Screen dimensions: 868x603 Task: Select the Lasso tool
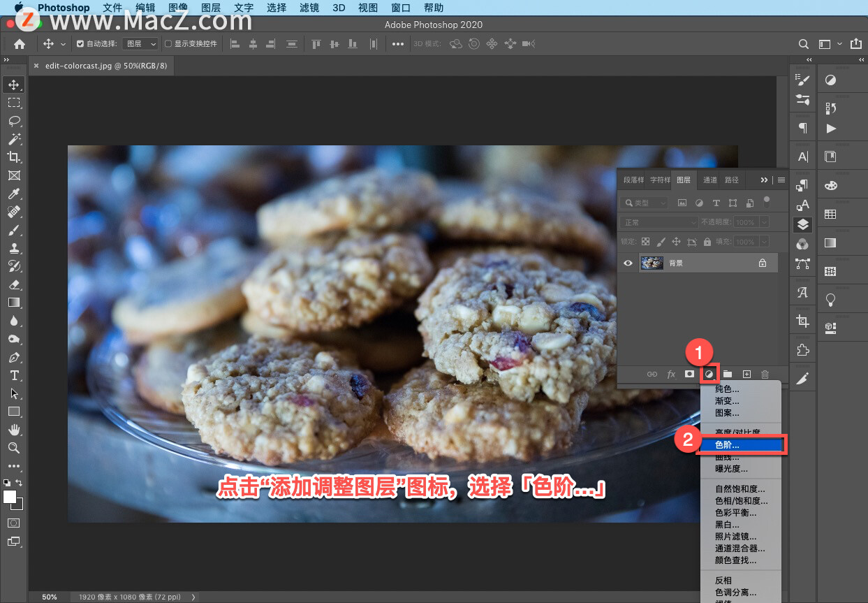click(13, 121)
